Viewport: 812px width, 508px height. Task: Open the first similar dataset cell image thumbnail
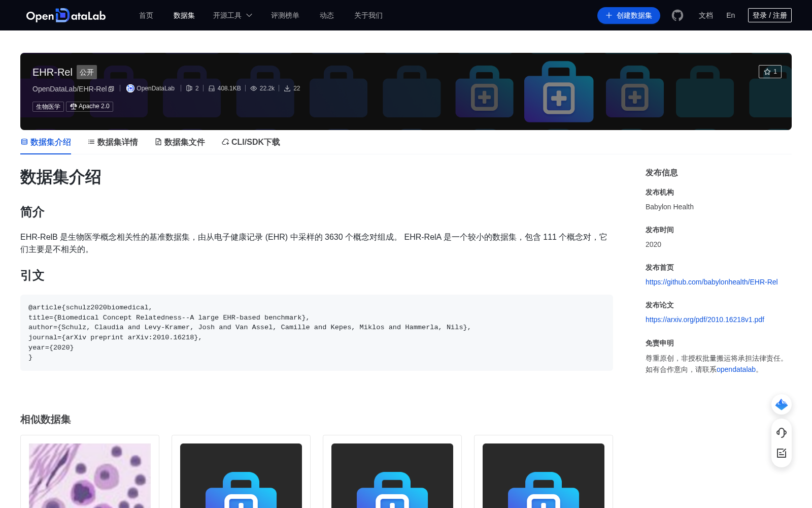[x=90, y=475]
